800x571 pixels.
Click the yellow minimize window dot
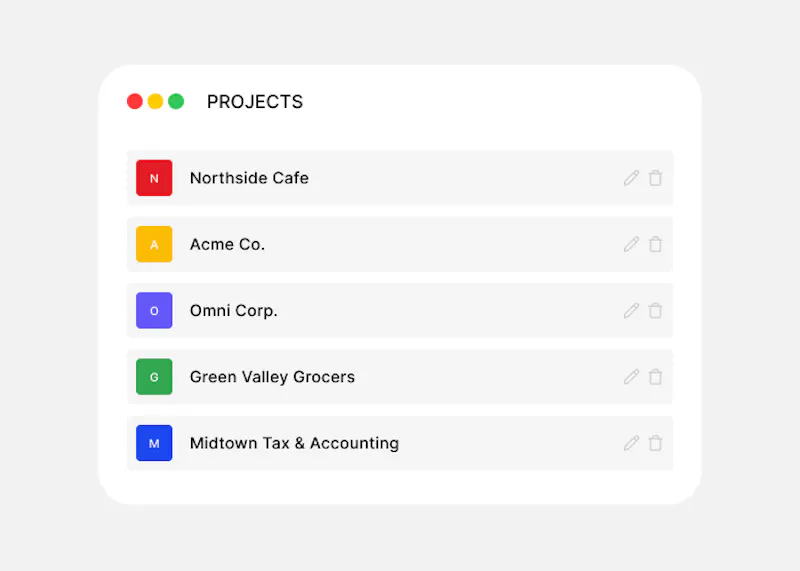coord(155,102)
